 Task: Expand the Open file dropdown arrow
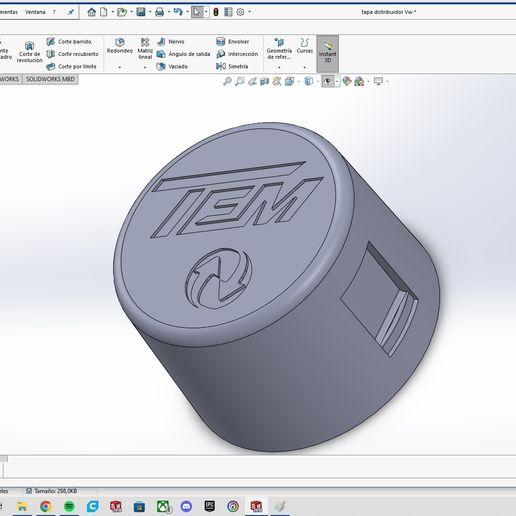point(131,12)
